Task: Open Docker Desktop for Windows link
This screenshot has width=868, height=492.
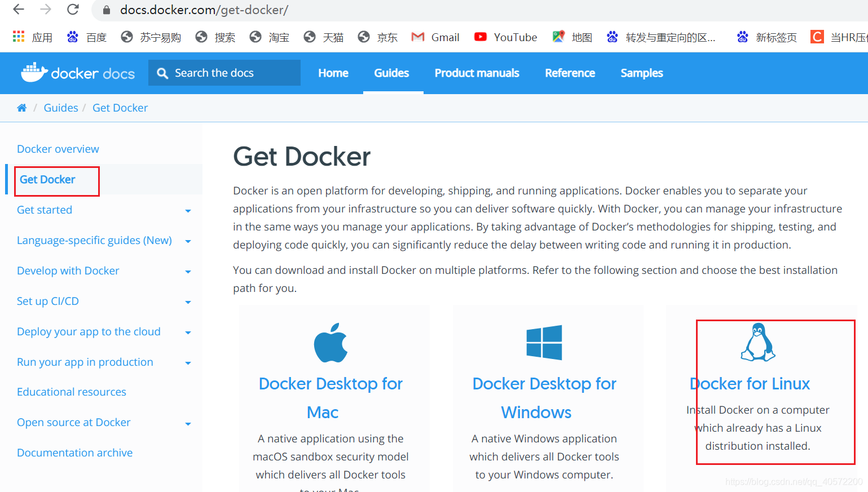Action: [x=544, y=398]
